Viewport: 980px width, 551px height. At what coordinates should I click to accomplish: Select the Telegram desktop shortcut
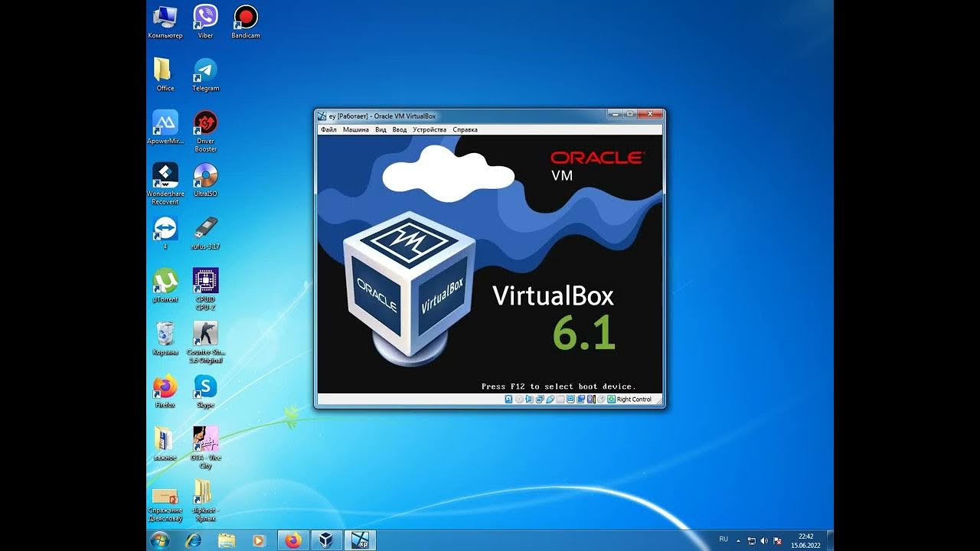pos(205,74)
